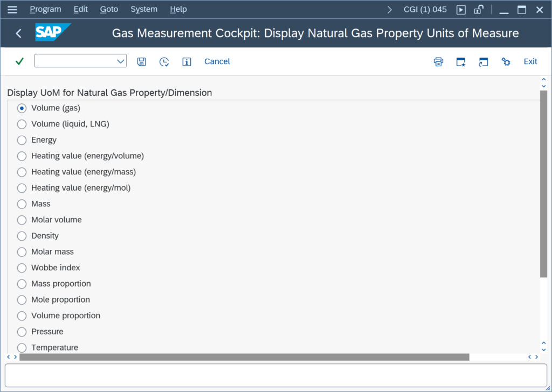Open the local layout settings gear
The image size is (552, 392).
pos(506,61)
